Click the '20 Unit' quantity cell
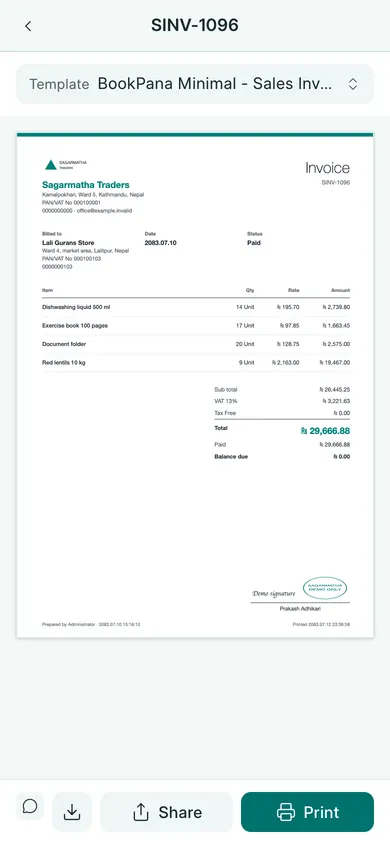 (245, 344)
